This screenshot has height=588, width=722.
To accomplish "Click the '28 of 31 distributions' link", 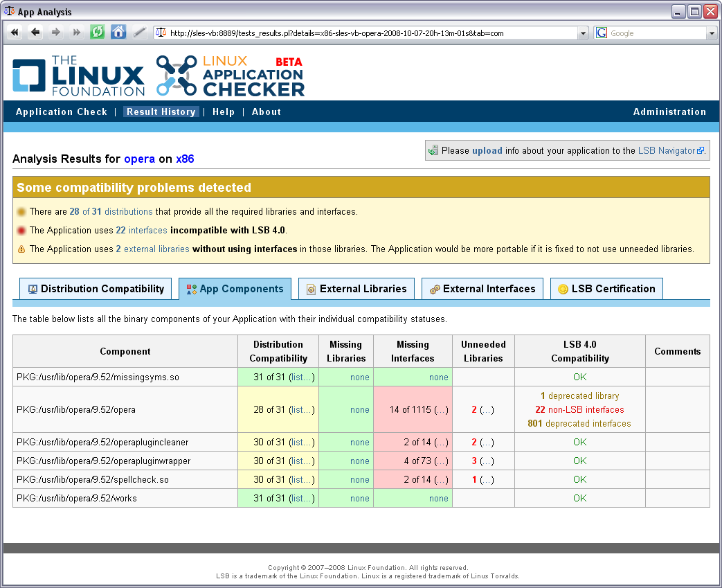I will [x=111, y=211].
